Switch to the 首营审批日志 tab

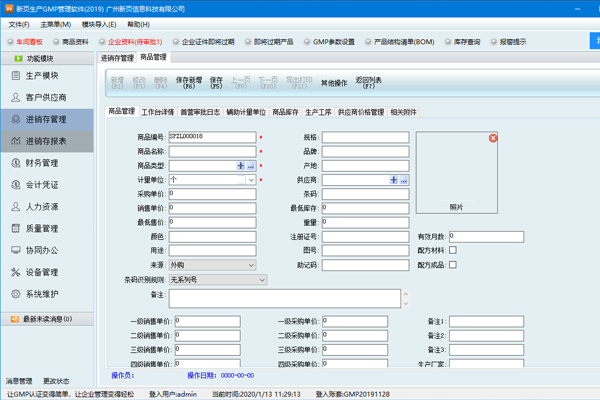pos(200,112)
